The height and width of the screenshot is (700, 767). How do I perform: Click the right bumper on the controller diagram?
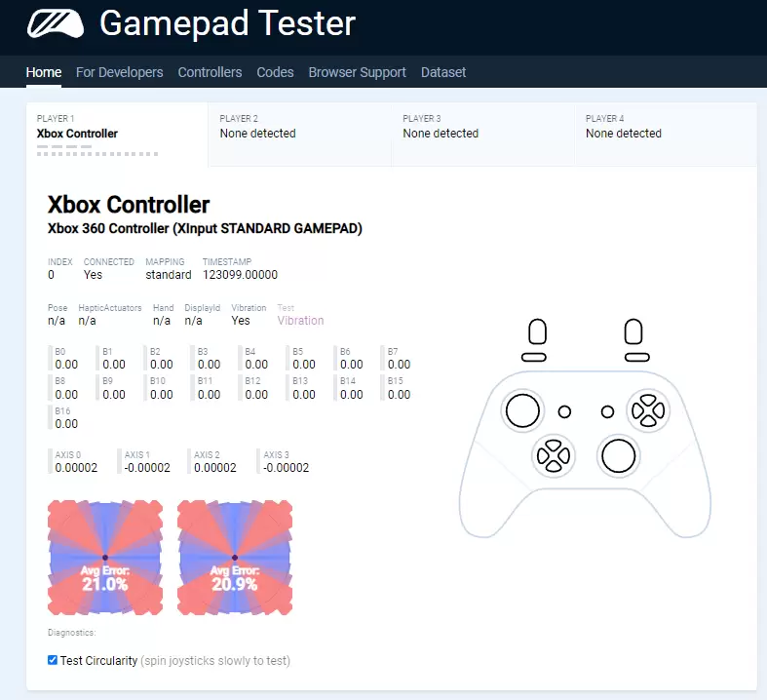click(636, 358)
